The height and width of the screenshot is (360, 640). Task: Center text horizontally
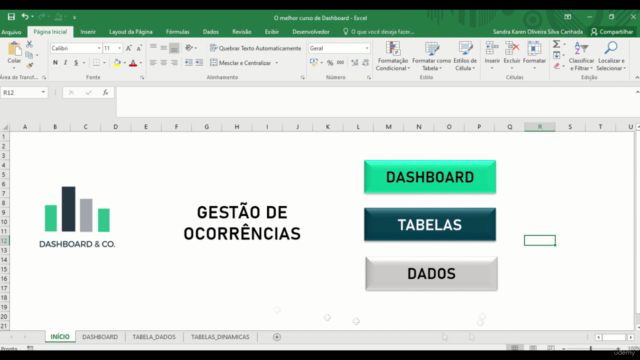click(x=164, y=63)
